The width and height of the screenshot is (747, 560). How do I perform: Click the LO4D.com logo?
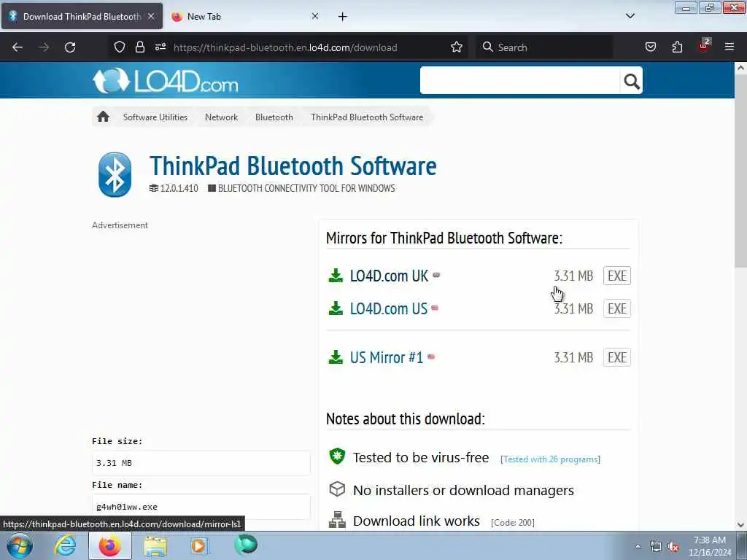tap(166, 80)
